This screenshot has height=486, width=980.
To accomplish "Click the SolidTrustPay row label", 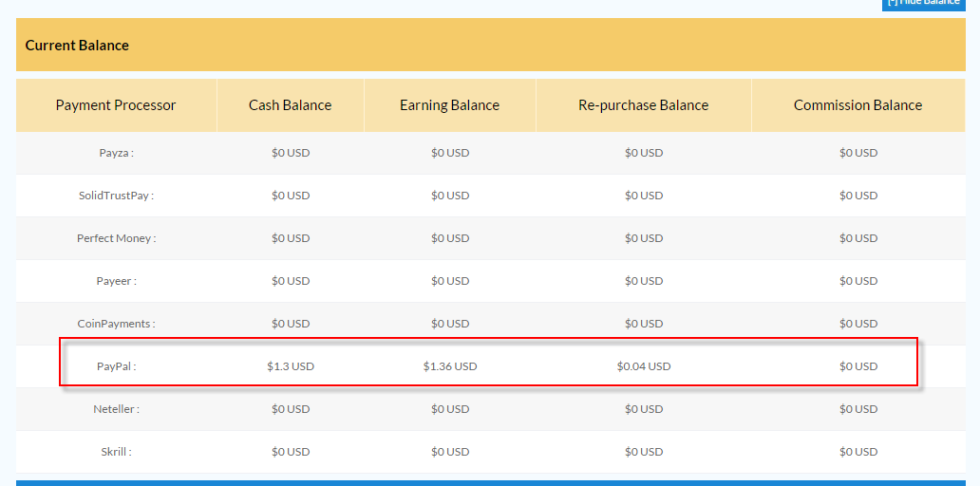I will click(116, 196).
